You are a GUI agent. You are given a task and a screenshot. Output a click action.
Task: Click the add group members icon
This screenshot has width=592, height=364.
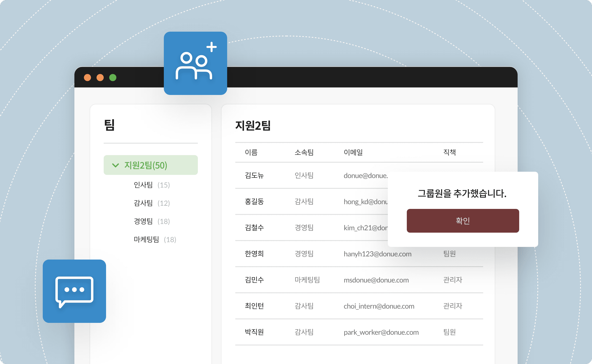(x=195, y=63)
